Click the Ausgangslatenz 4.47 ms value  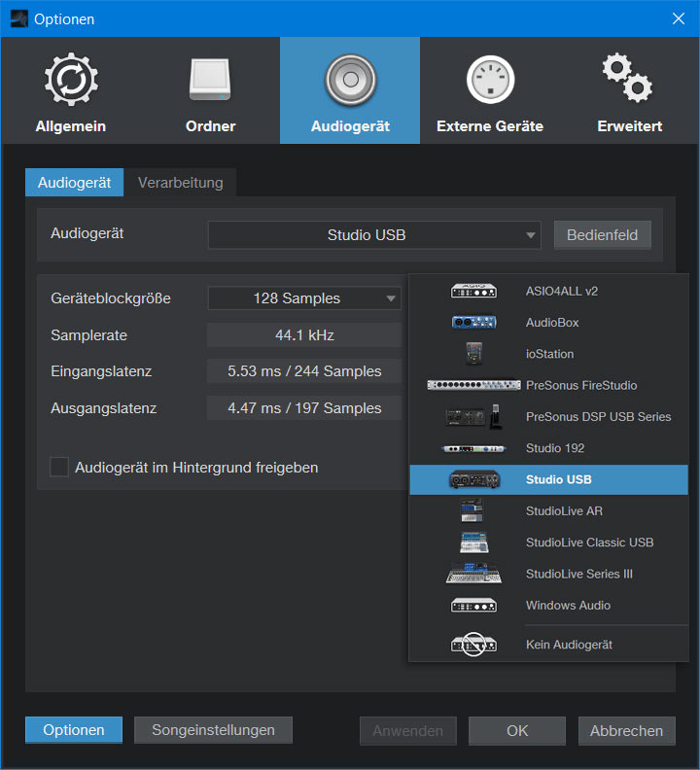point(304,408)
